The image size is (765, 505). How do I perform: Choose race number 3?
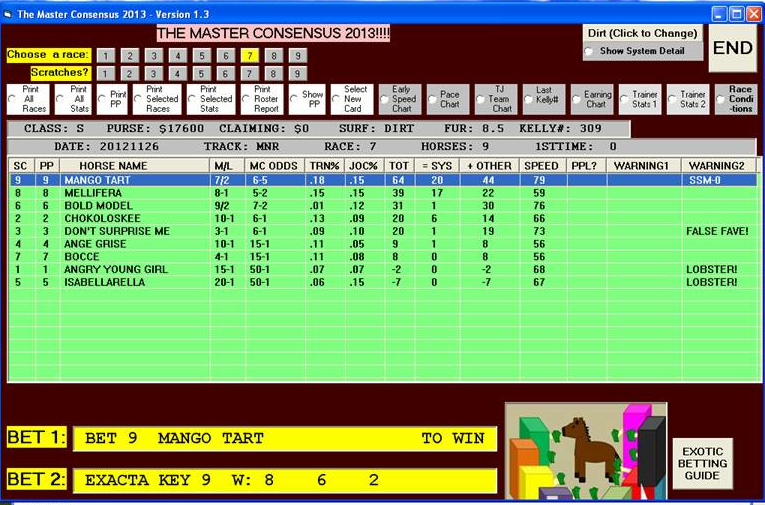(x=153, y=55)
